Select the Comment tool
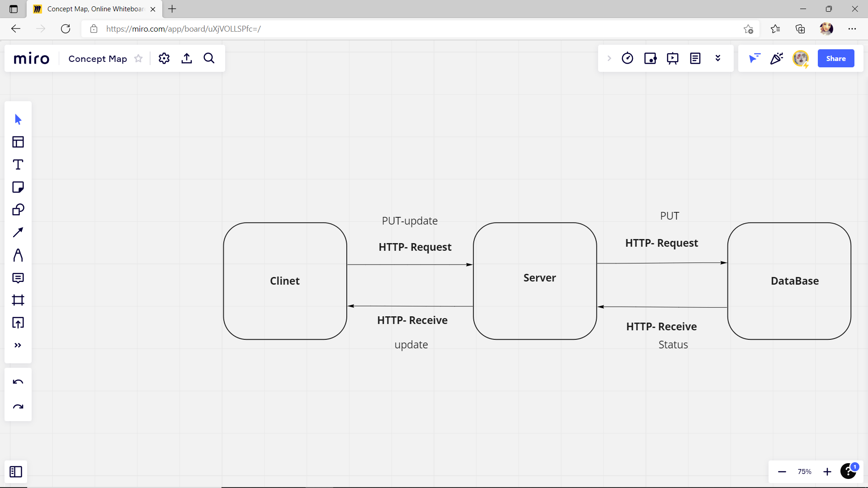This screenshot has height=488, width=868. click(18, 278)
